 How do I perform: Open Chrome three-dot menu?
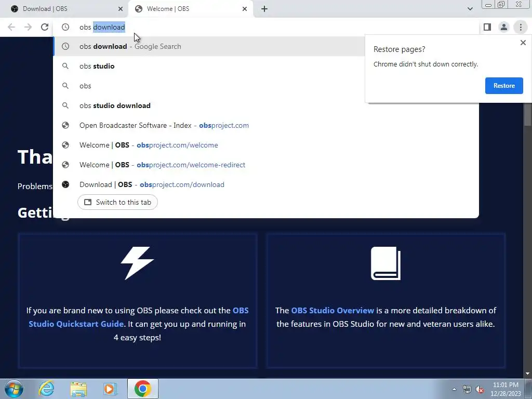(x=521, y=27)
